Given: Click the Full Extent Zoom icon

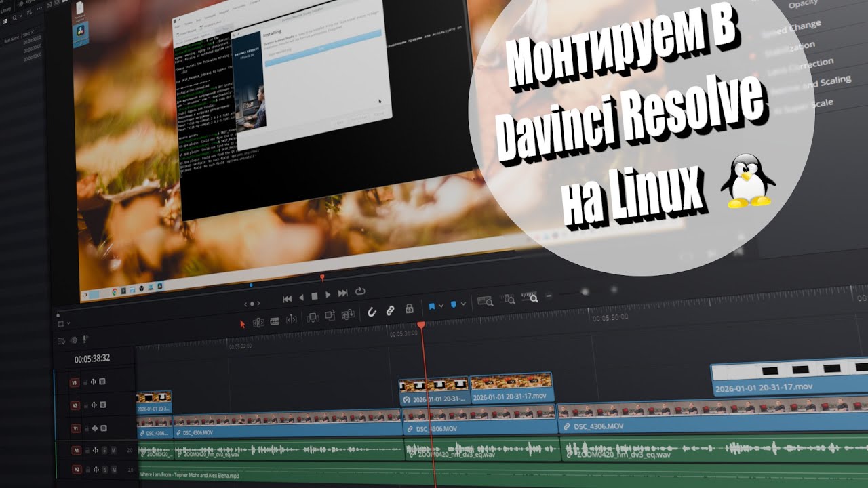Looking at the screenshot, I should click(486, 302).
